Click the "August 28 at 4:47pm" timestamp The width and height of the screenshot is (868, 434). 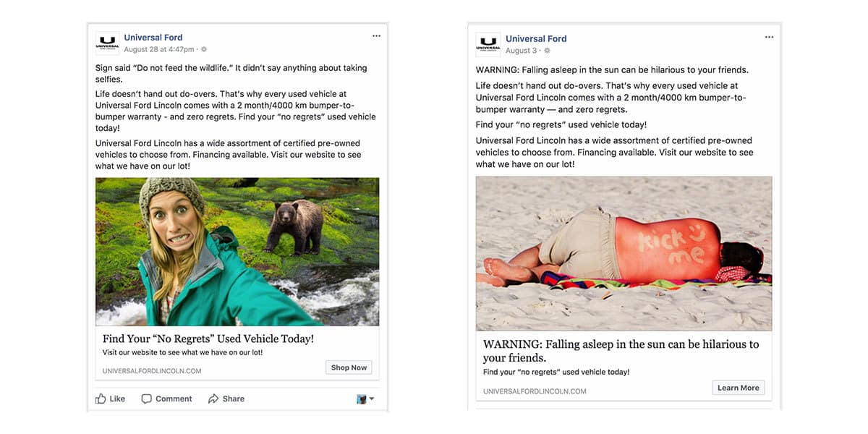[x=159, y=50]
